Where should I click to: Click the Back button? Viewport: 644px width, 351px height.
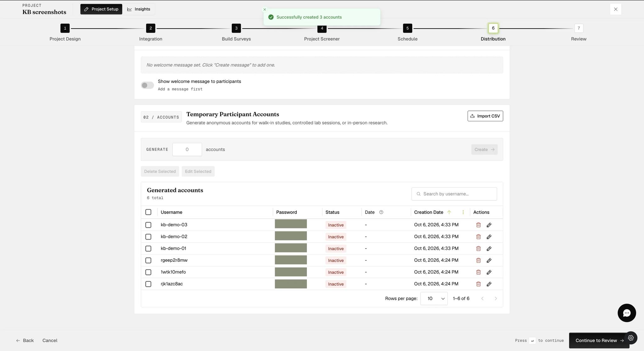coord(25,341)
